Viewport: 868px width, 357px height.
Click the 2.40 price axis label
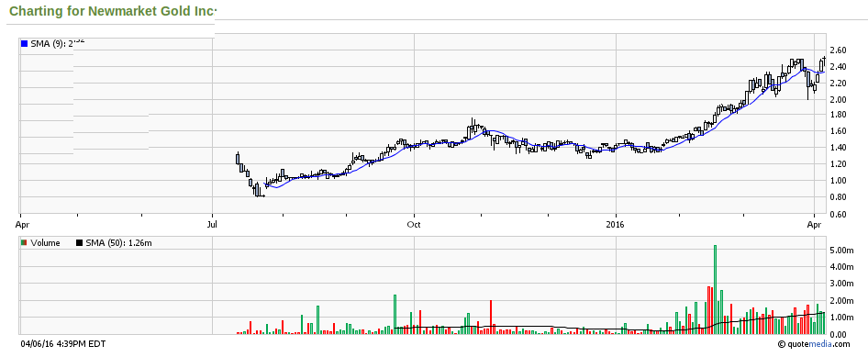pos(839,67)
